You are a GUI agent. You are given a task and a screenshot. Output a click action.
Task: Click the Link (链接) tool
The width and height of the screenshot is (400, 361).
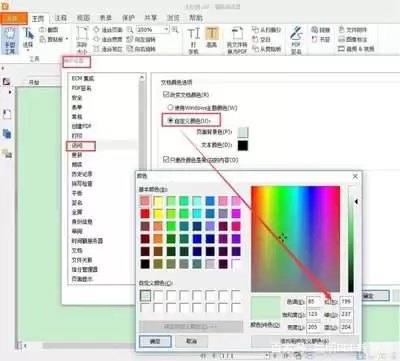[321, 30]
